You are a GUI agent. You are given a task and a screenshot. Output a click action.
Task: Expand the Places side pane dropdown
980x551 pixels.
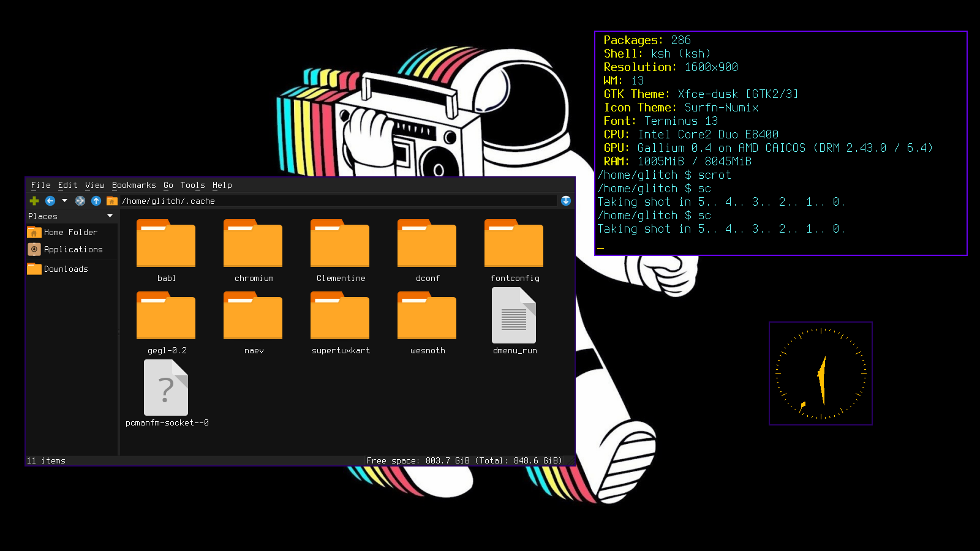pyautogui.click(x=110, y=216)
